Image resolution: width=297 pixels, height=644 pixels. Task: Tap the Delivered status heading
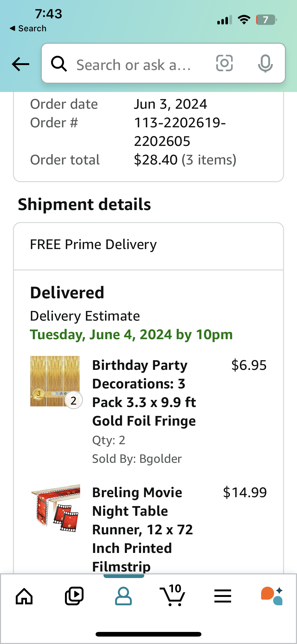pyautogui.click(x=67, y=293)
